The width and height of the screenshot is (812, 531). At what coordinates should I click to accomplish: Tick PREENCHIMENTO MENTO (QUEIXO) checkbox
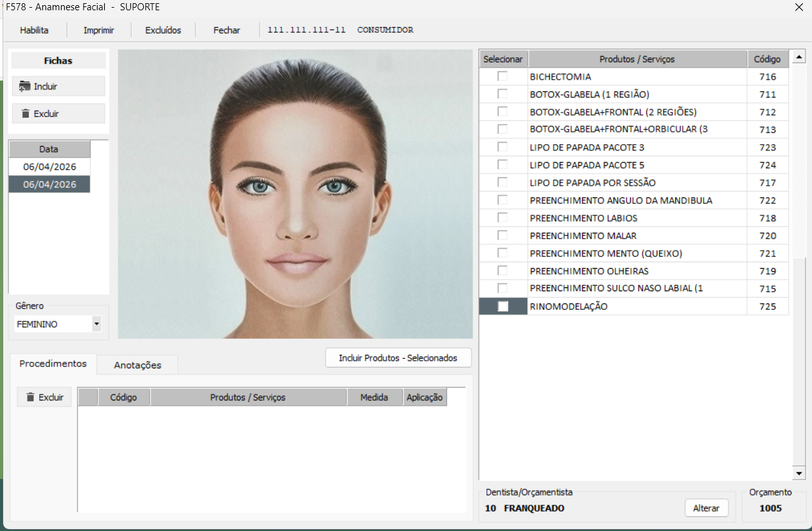click(502, 253)
